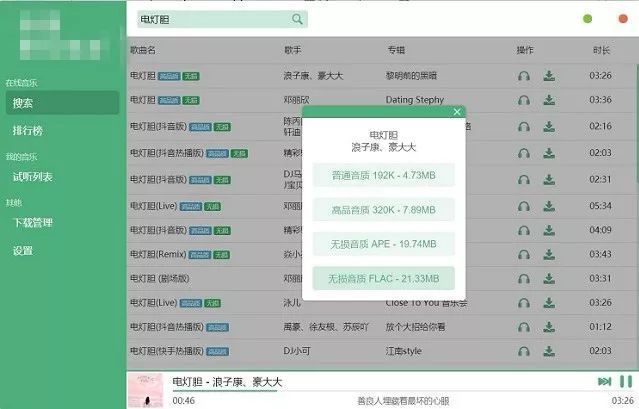
Task: Select 无损音质 FLAC 21.33MB option
Action: 383,279
